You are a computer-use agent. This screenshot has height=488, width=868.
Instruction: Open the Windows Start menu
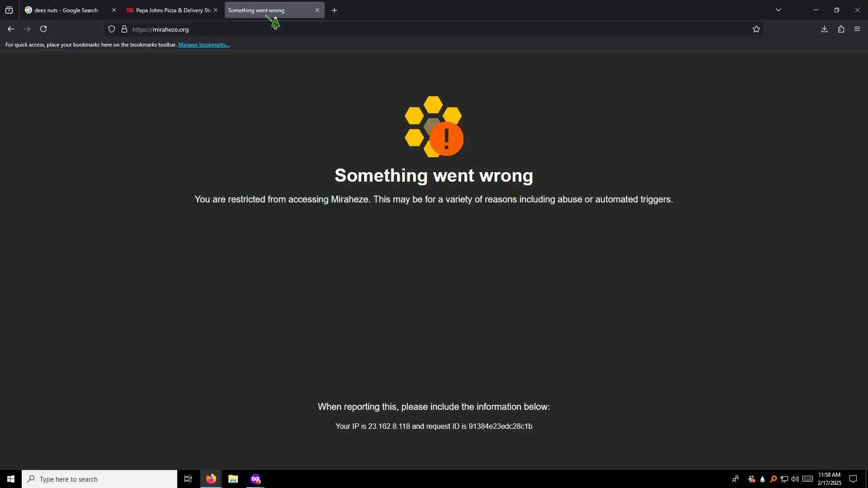click(x=11, y=479)
